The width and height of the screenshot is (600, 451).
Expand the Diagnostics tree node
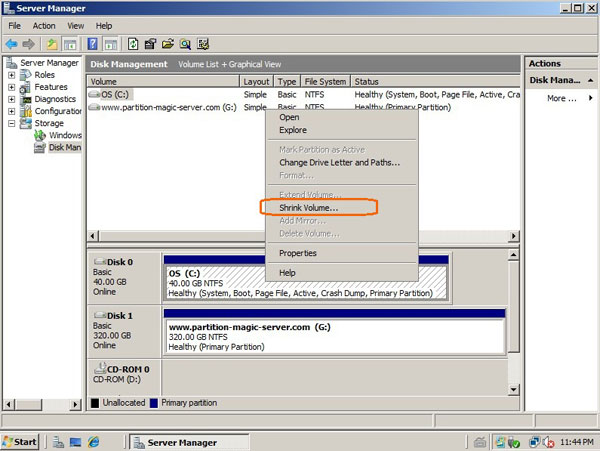11,99
